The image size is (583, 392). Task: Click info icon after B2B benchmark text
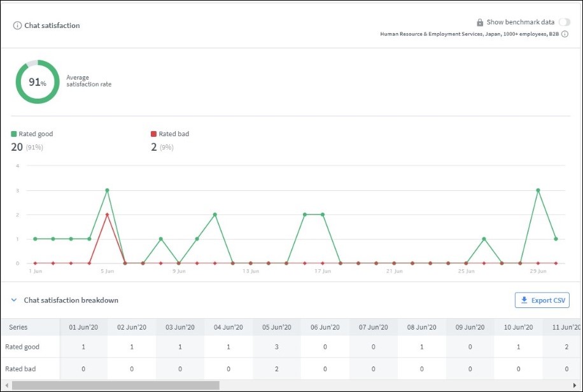click(x=565, y=34)
